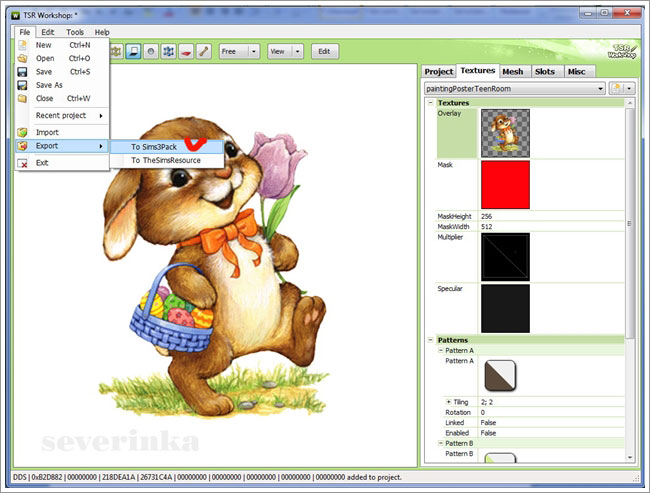Select the Overlay bunny texture thumbnail
Viewport: 650px width, 493px height.
(505, 133)
